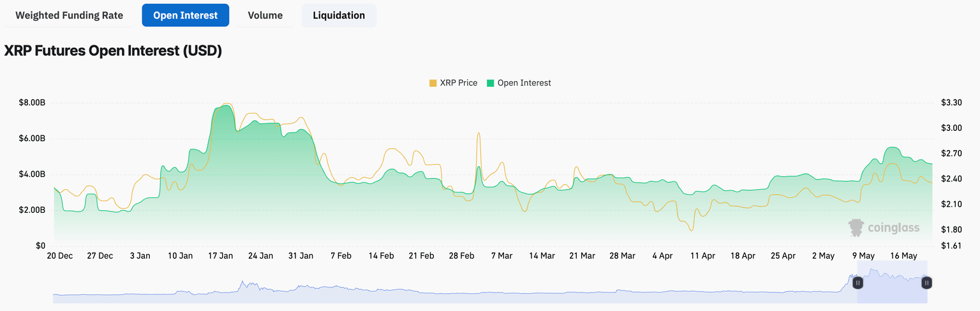Open the Volume tab
Screen dimensions: 980x311
pos(265,15)
